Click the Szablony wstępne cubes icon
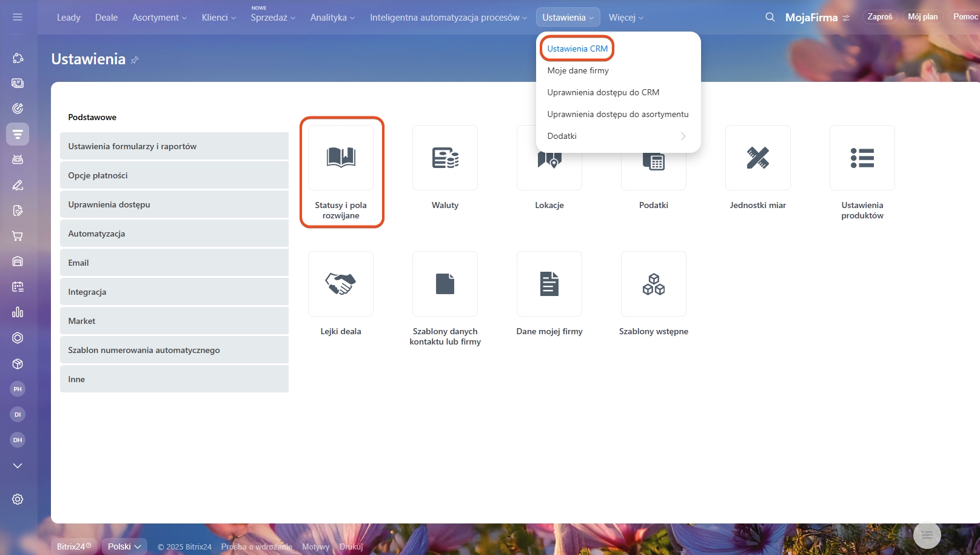This screenshot has height=555, width=980. (x=653, y=284)
